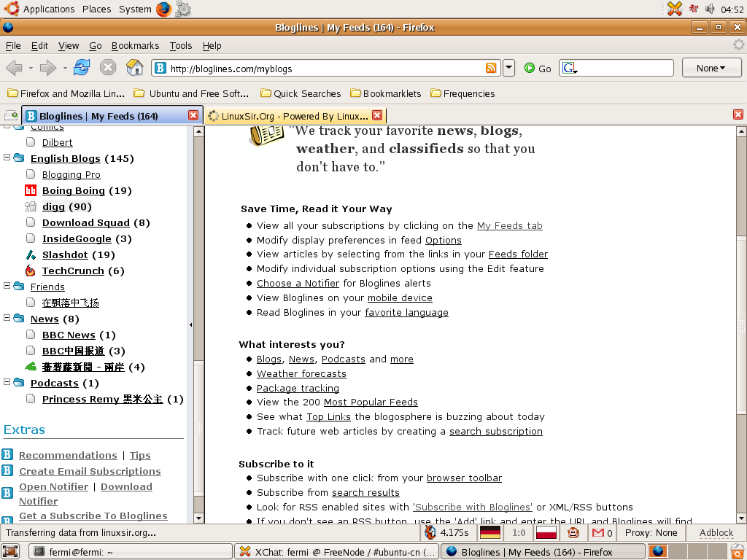The width and height of the screenshot is (747, 560).
Task: Open the Quick Searches bookmark folder
Action: pos(301,93)
